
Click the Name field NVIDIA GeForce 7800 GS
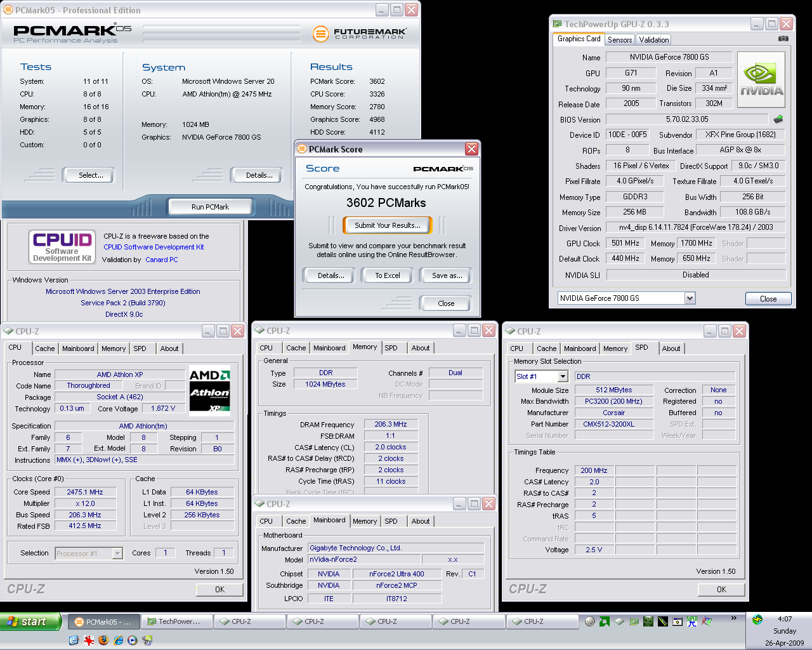pyautogui.click(x=669, y=57)
